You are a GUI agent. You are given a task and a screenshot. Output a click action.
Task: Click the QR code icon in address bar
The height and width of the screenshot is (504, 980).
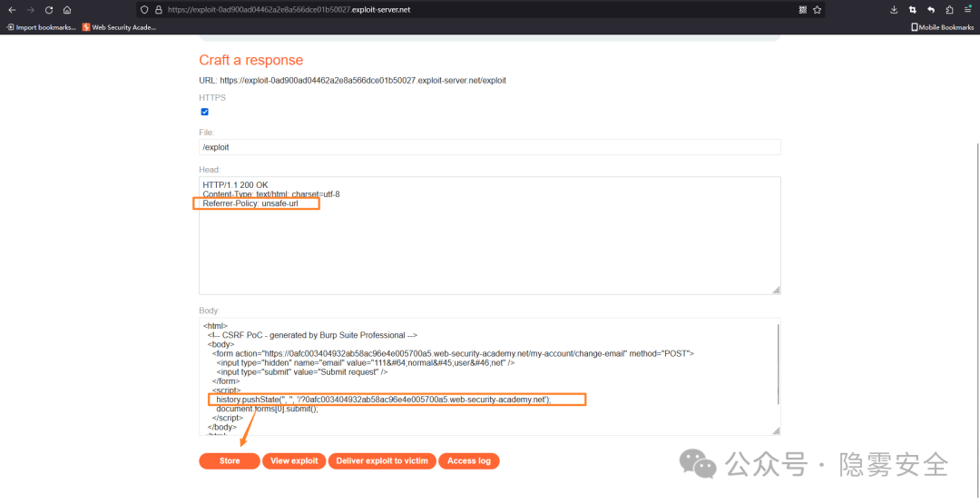(802, 10)
